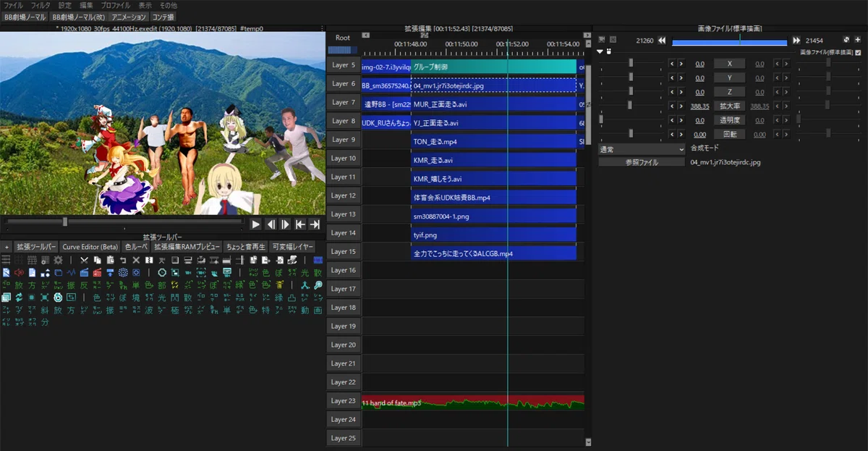
Task: Click the 拡大率 parameter button
Action: pos(729,106)
